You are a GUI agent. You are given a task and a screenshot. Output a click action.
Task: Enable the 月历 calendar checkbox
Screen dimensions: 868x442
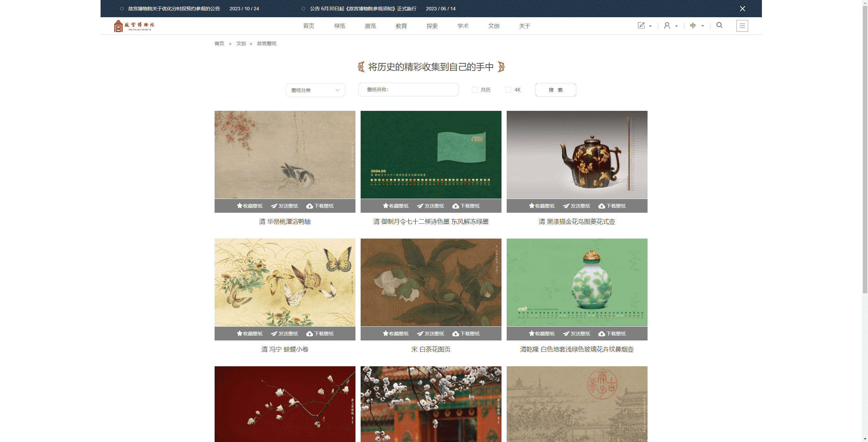(475, 90)
